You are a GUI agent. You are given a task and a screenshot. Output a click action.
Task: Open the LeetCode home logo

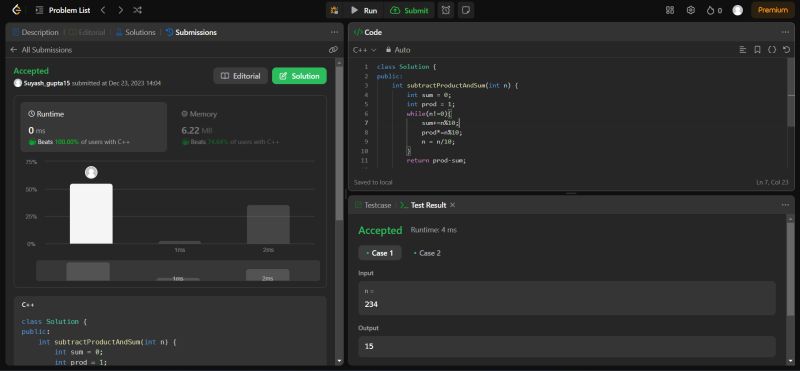16,10
